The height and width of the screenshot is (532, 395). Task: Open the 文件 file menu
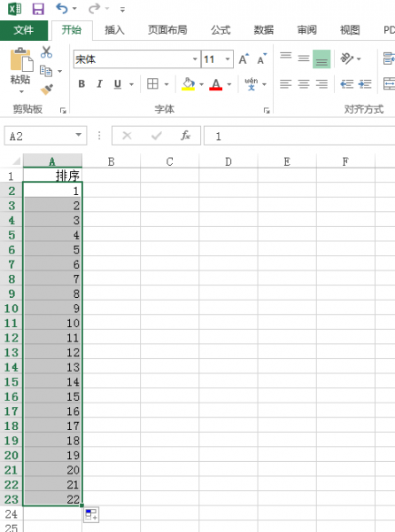point(24,30)
